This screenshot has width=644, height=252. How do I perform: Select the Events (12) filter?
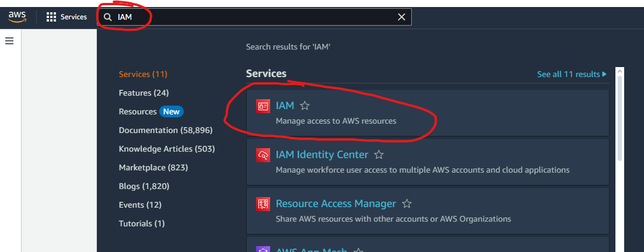(140, 205)
